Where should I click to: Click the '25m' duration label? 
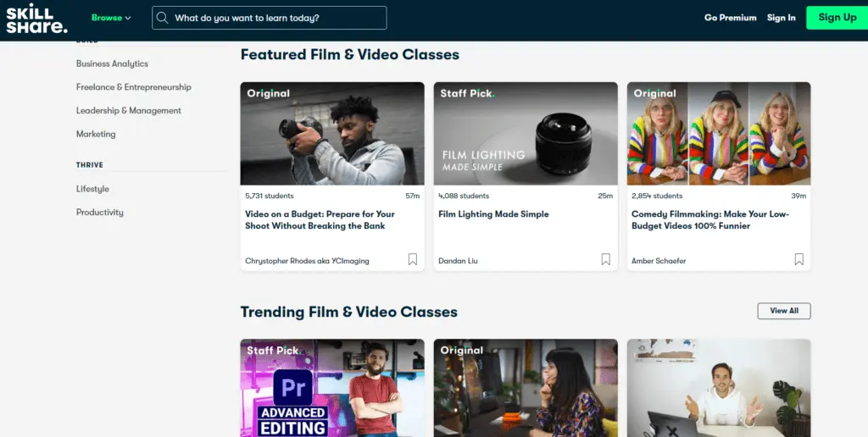(x=605, y=196)
